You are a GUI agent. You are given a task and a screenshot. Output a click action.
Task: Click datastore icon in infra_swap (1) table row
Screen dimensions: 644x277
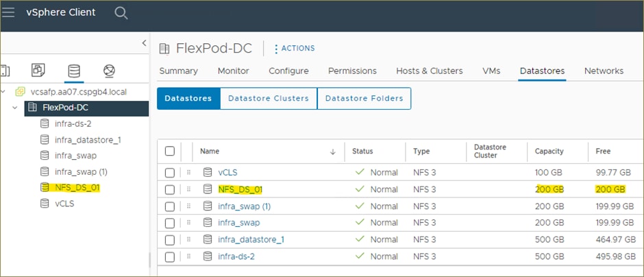(x=208, y=206)
